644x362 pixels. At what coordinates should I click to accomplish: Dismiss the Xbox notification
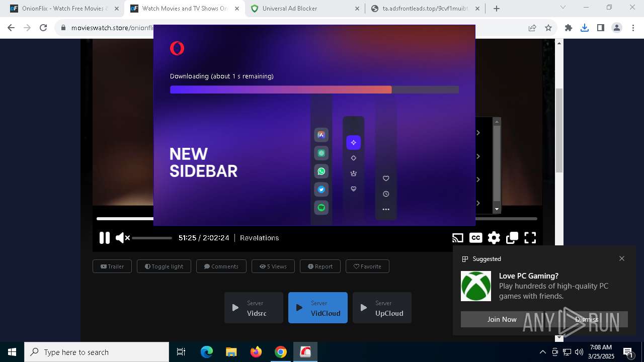point(587,319)
